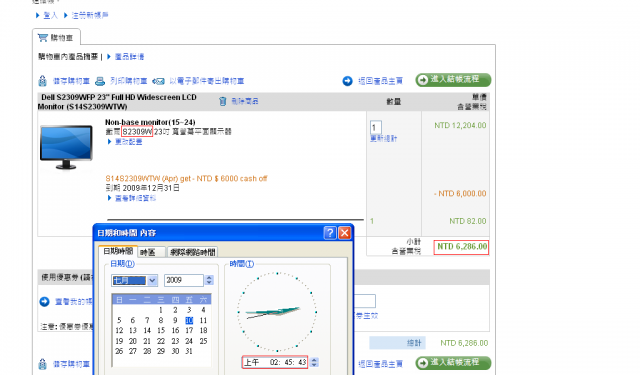Click the top 儲存購物車 save cart link
Screen dimensions: 640x375
tap(71, 81)
